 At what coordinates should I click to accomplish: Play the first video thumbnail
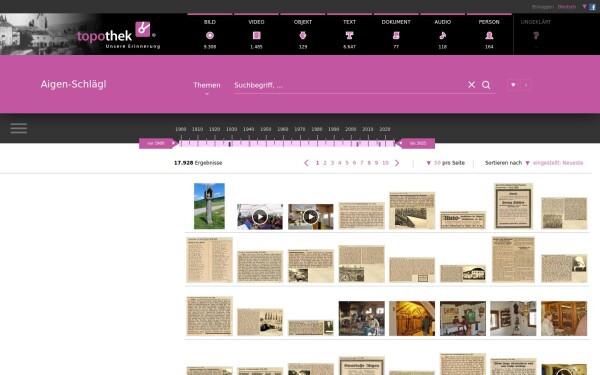(260, 217)
